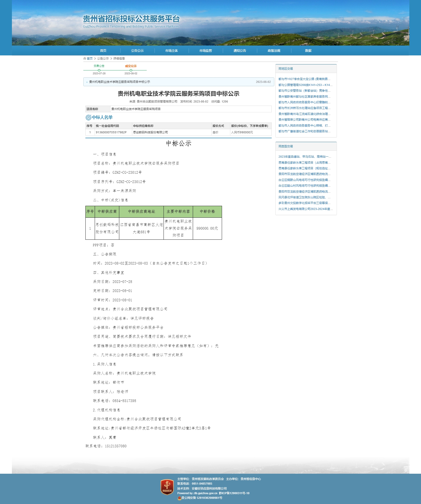Open link 都匀市Y027奉合至大定公路
This screenshot has width=421, height=504.
[x=304, y=79]
